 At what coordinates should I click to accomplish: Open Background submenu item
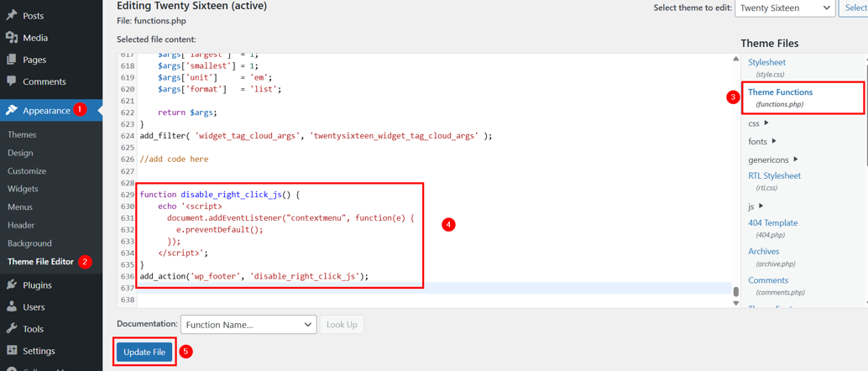coord(29,243)
